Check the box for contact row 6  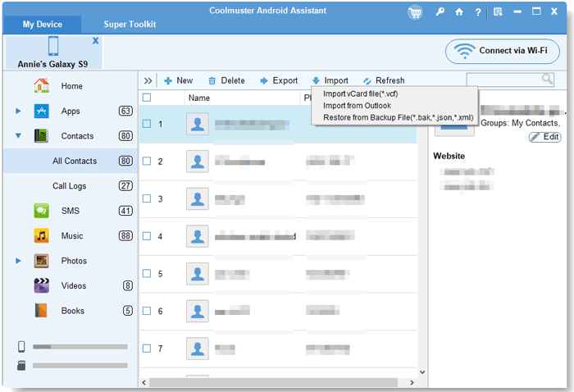(x=147, y=311)
